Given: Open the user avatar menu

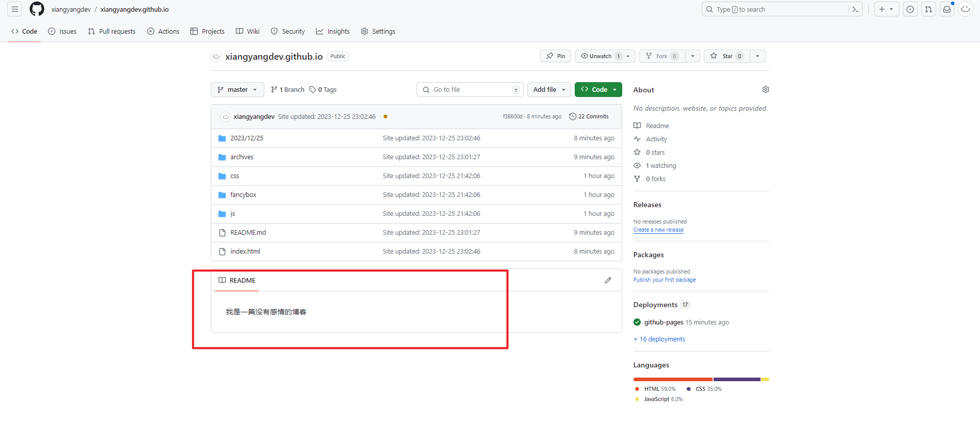Looking at the screenshot, I should pyautogui.click(x=965, y=9).
